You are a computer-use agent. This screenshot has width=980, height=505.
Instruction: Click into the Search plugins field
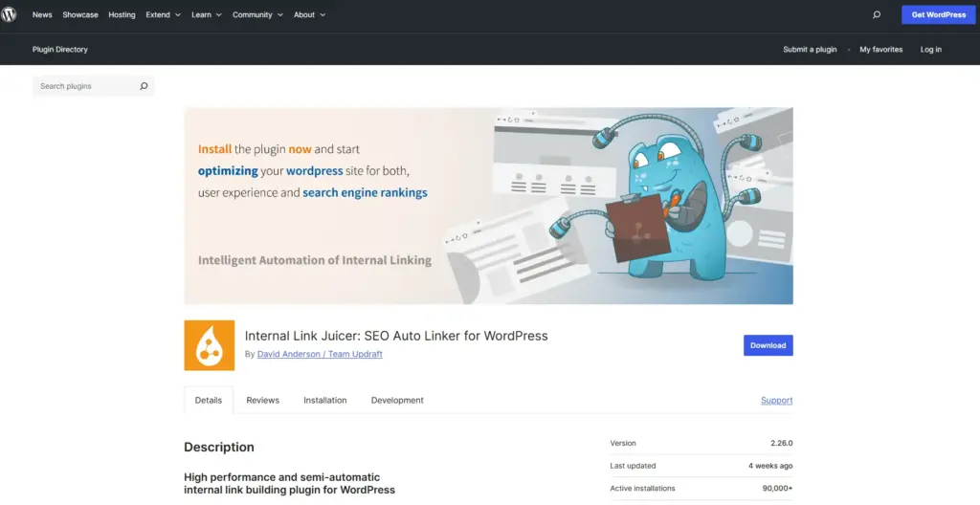[x=84, y=86]
